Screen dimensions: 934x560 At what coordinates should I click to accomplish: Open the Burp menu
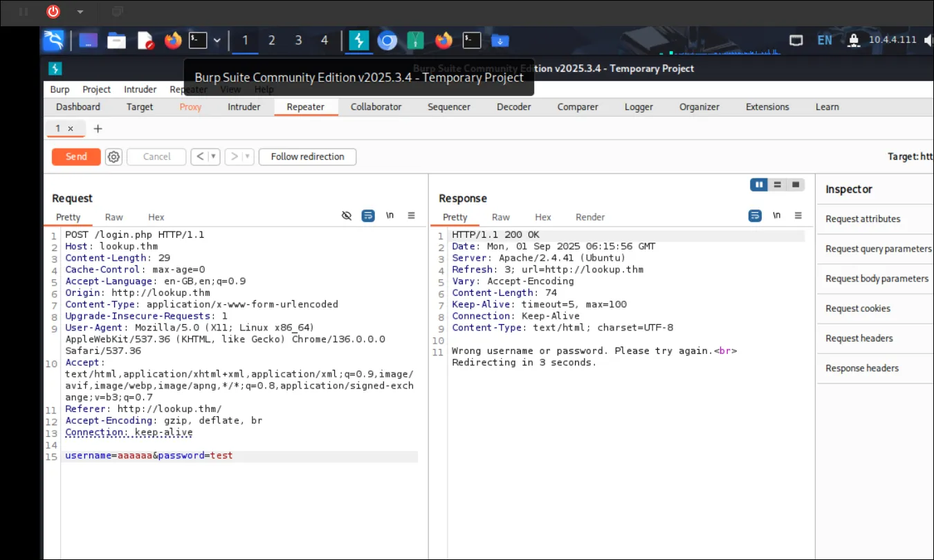pos(60,89)
